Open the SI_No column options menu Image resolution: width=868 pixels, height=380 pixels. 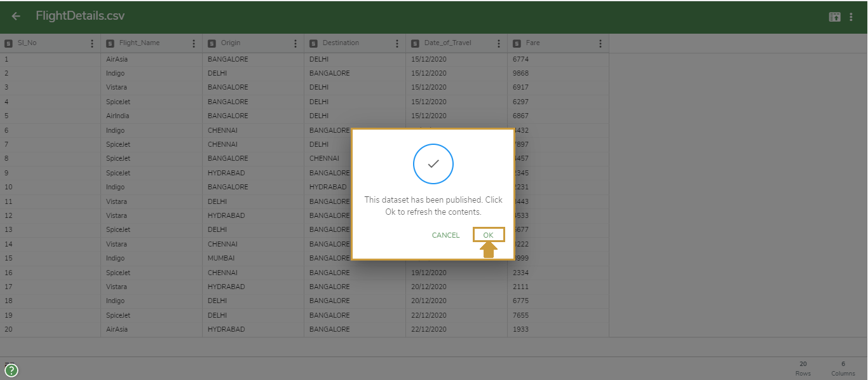(92, 43)
